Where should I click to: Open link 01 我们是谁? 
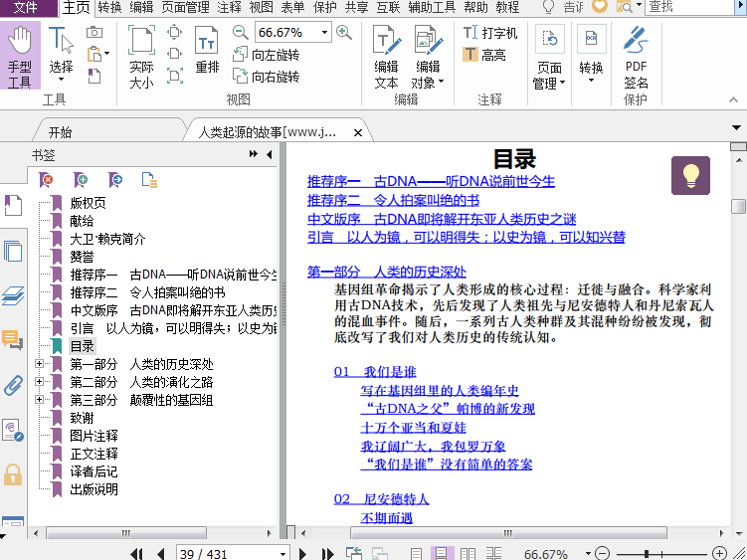pyautogui.click(x=375, y=372)
